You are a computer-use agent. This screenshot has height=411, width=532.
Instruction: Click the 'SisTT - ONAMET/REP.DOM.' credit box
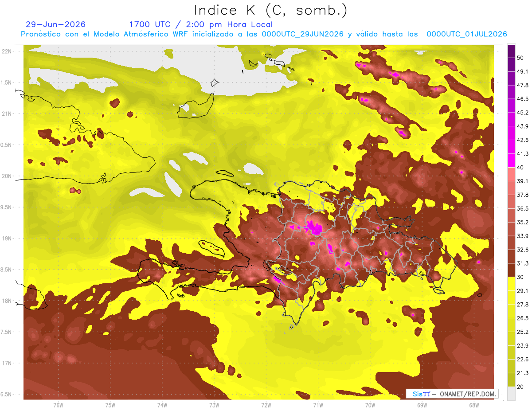click(452, 394)
